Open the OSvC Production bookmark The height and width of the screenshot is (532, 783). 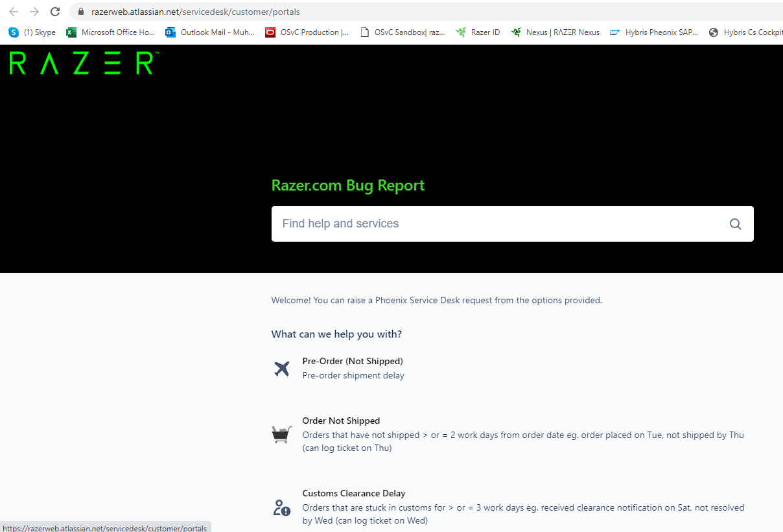[x=307, y=32]
